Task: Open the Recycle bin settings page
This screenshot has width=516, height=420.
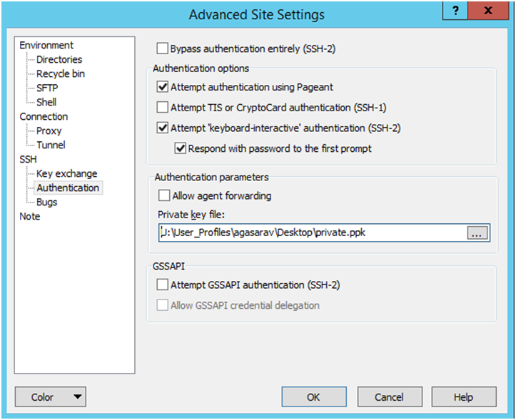Action: pos(61,73)
